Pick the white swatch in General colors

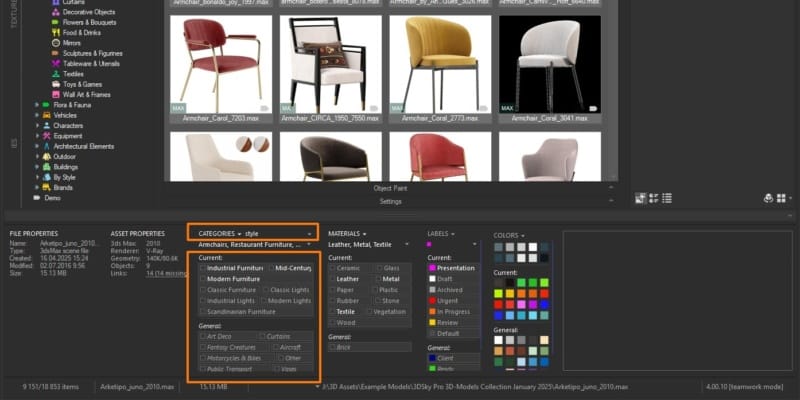(498, 340)
